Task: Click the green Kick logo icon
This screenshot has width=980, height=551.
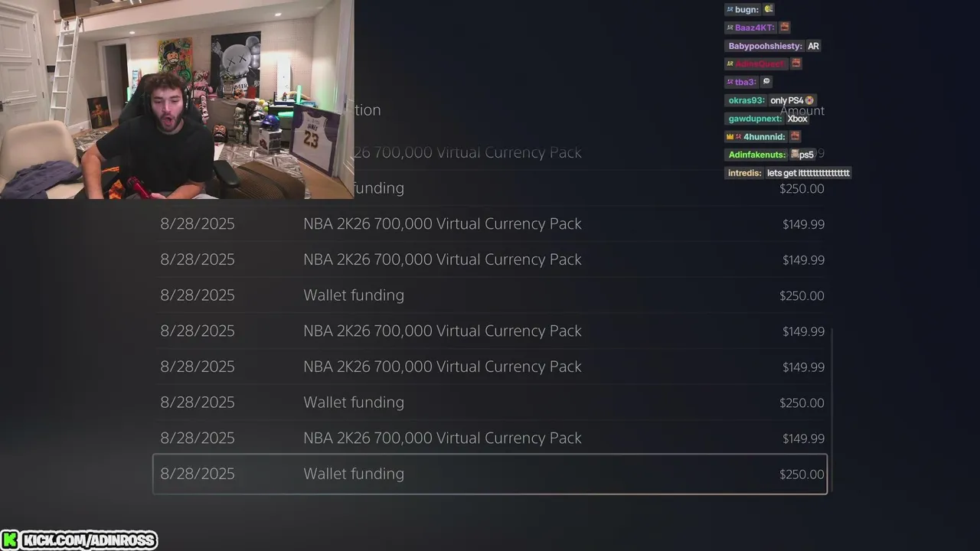Action: tap(10, 540)
